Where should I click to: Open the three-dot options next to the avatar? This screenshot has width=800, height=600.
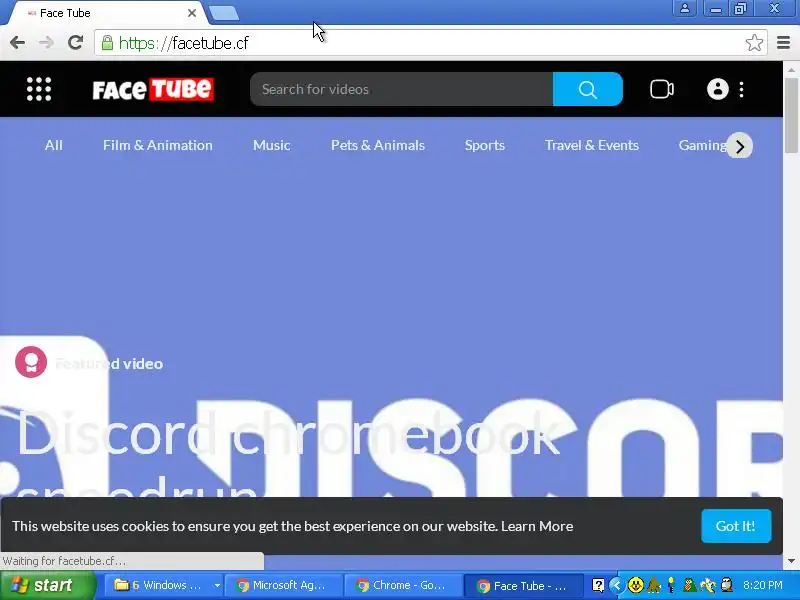click(x=741, y=90)
